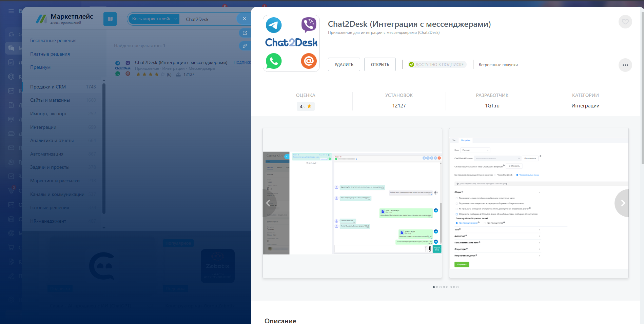Select the 'Продажи и CRM' category
The image size is (644, 324).
48,87
